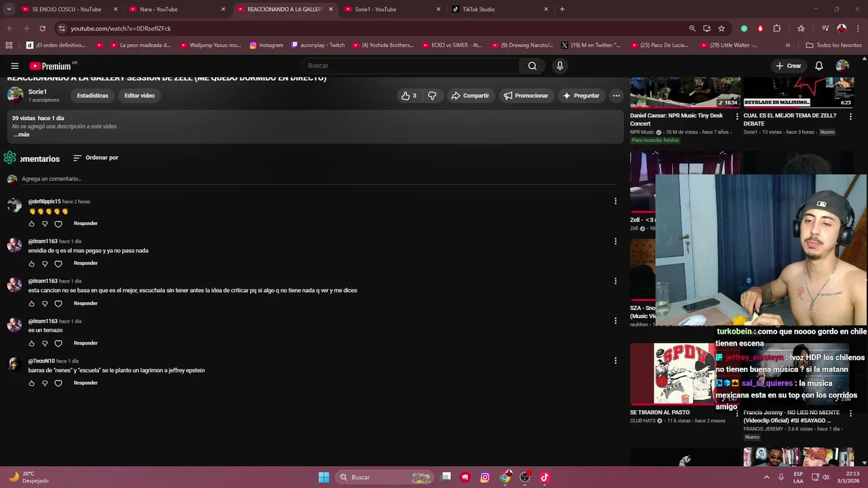Open the Instagram bookmark
This screenshot has width=868, height=488.
pos(266,45)
